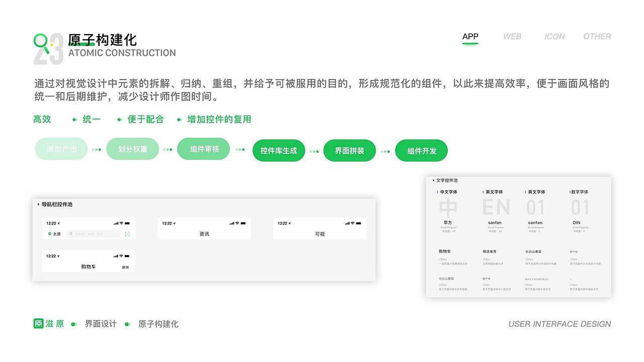The image size is (644, 362).
Task: Collapse the 导航栏控件池 section triangle
Action: 37,205
